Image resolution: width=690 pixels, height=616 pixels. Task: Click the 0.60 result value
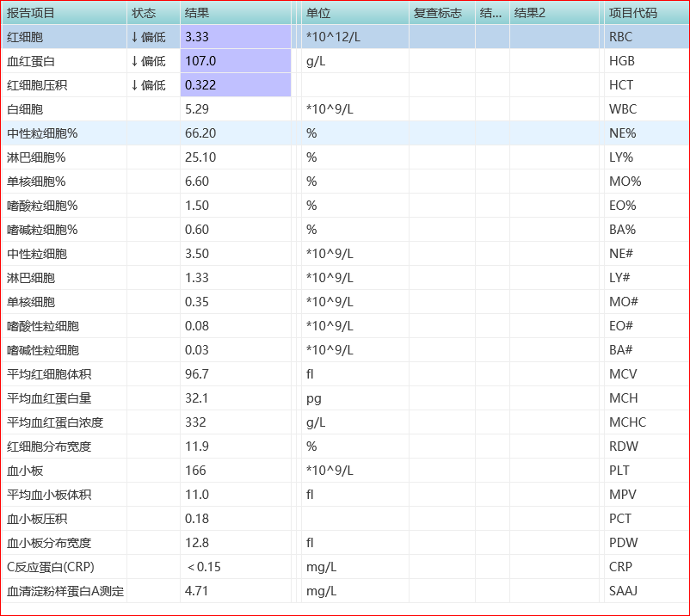[197, 230]
